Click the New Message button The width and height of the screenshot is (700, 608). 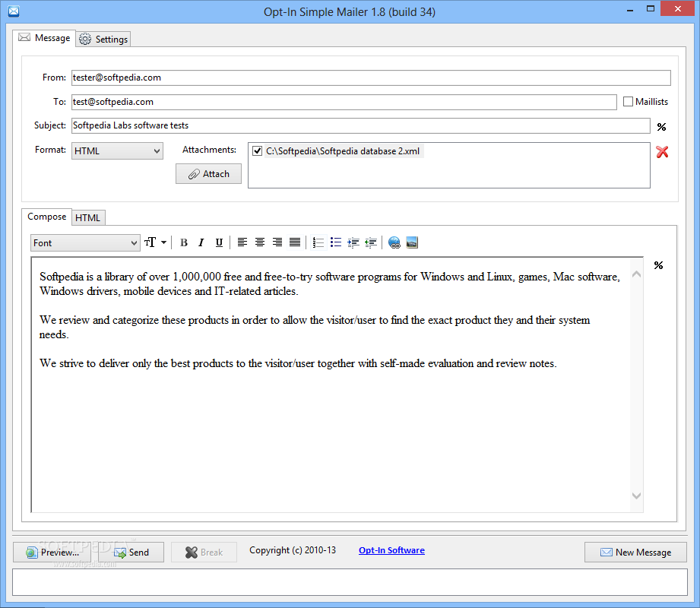(x=635, y=553)
